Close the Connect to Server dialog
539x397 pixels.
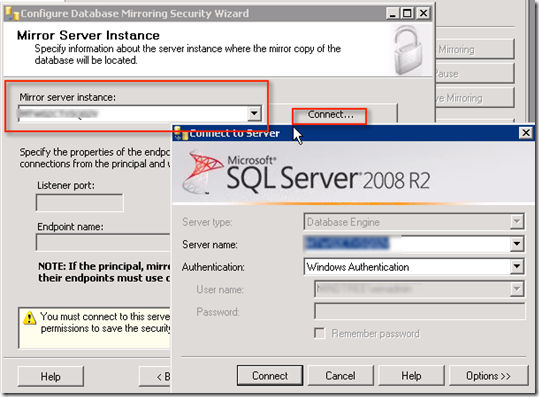[x=526, y=133]
